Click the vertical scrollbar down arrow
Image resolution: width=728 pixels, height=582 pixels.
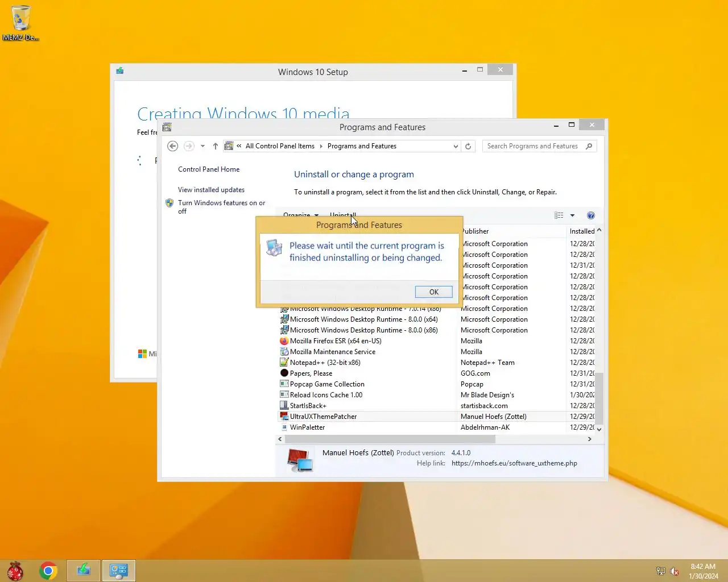coord(599,430)
